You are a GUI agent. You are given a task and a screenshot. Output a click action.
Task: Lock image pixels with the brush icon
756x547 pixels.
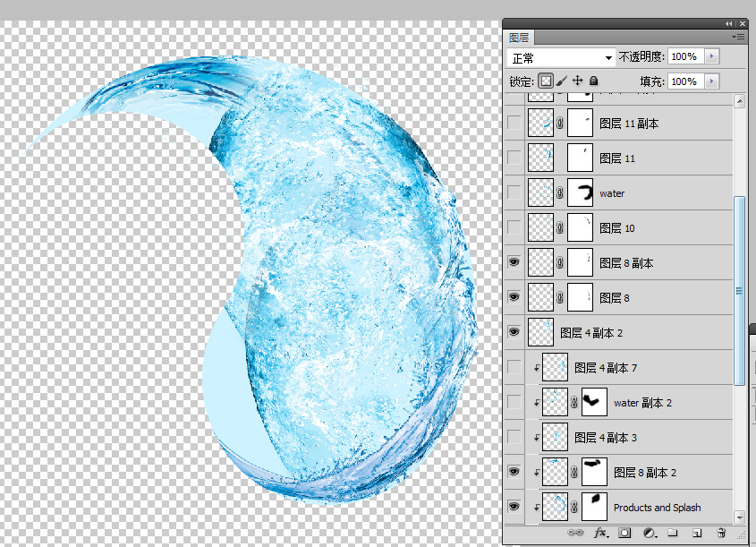point(562,81)
